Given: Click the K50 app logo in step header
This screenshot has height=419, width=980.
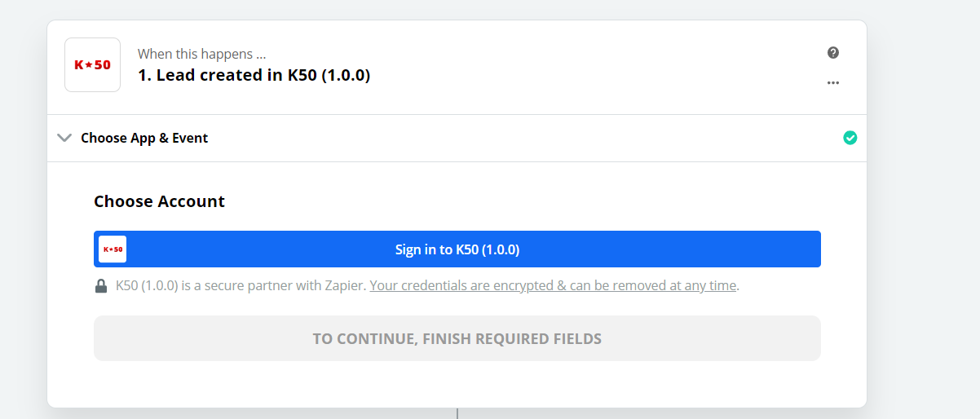Looking at the screenshot, I should coord(92,64).
